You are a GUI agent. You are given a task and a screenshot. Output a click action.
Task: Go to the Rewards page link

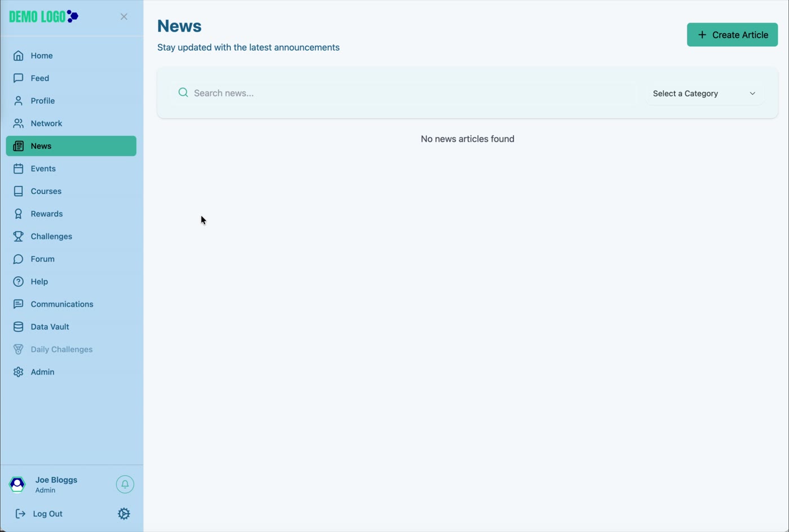coord(71,214)
